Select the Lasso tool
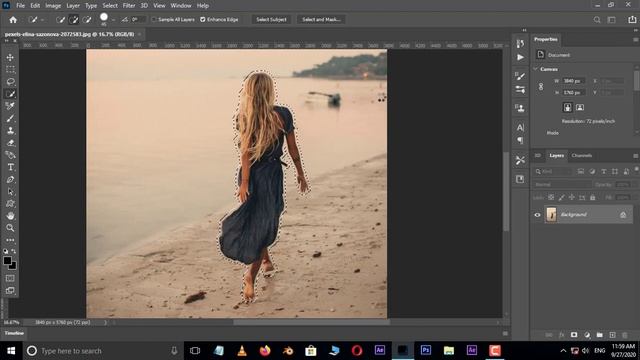 tap(10, 82)
